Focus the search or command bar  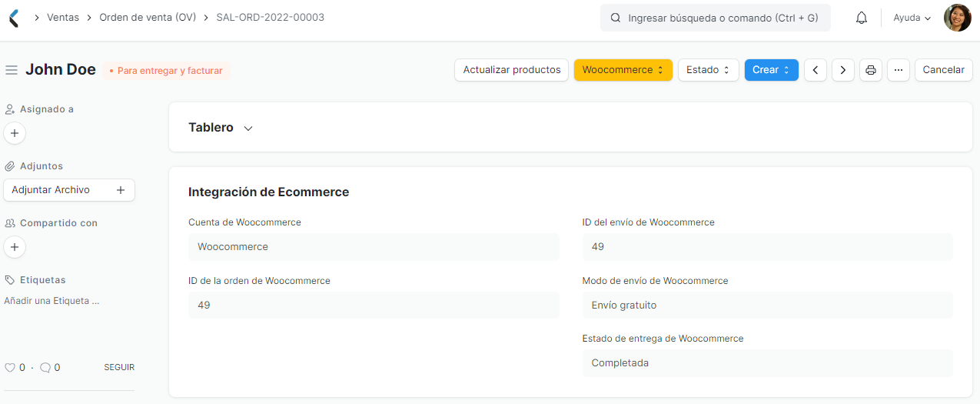[x=716, y=18]
